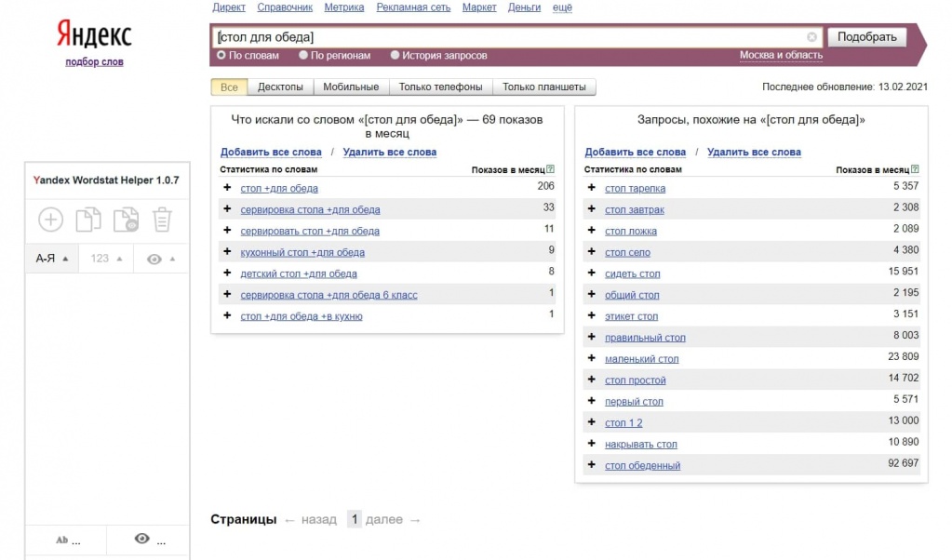The height and width of the screenshot is (560, 952).
Task: Click the trash icon to clear Helper list
Action: tap(162, 220)
